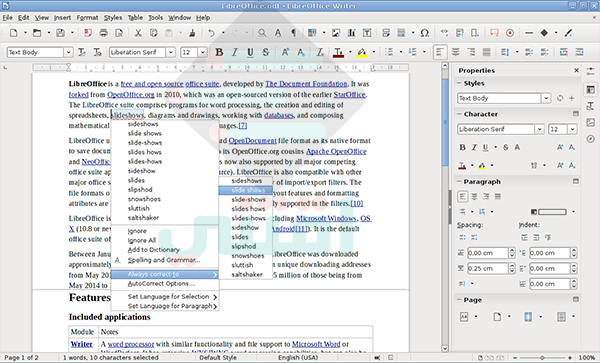
Task: Click the 0,25 cm spacing field
Action: [488, 269]
